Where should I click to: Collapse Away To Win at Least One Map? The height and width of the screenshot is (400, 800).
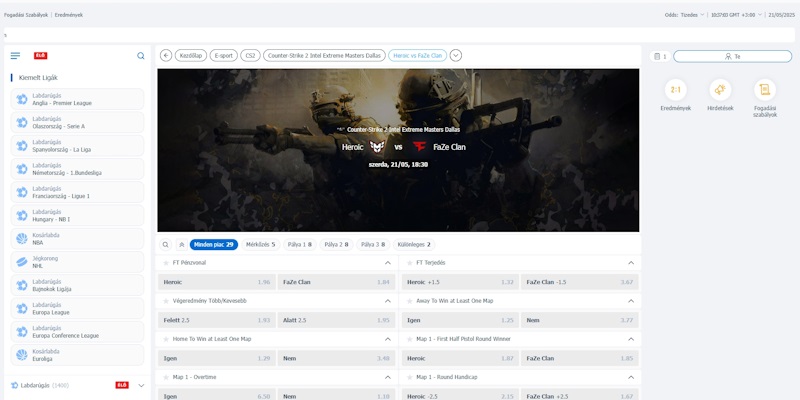pyautogui.click(x=631, y=301)
